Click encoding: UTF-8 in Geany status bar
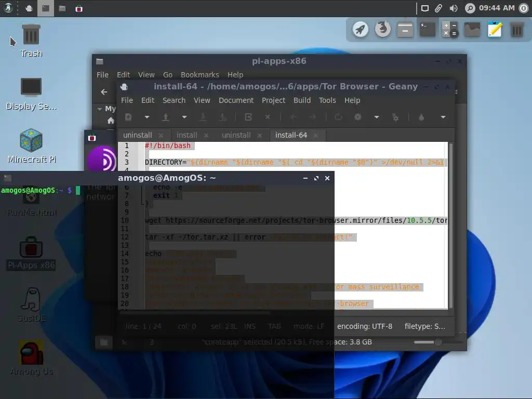The image size is (532, 399). 365,326
